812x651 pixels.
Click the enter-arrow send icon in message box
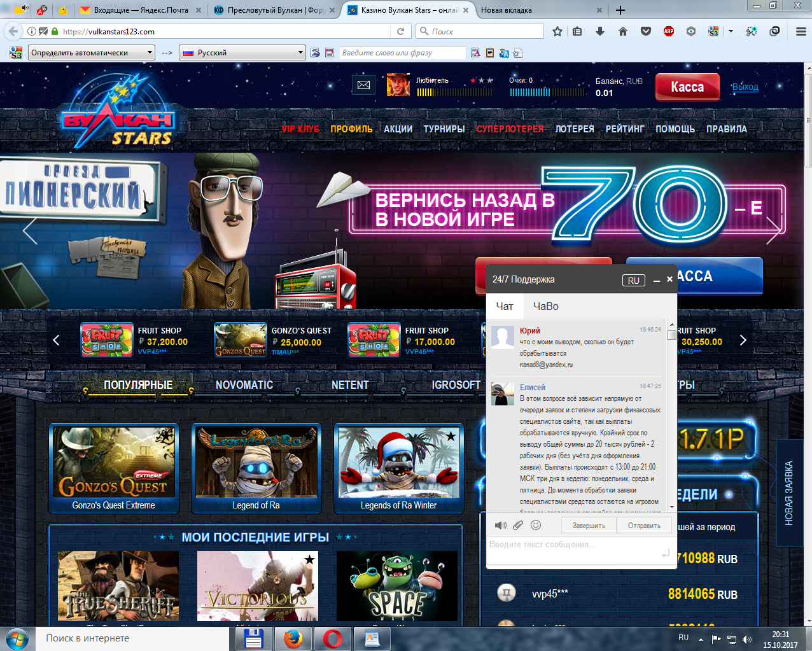666,554
